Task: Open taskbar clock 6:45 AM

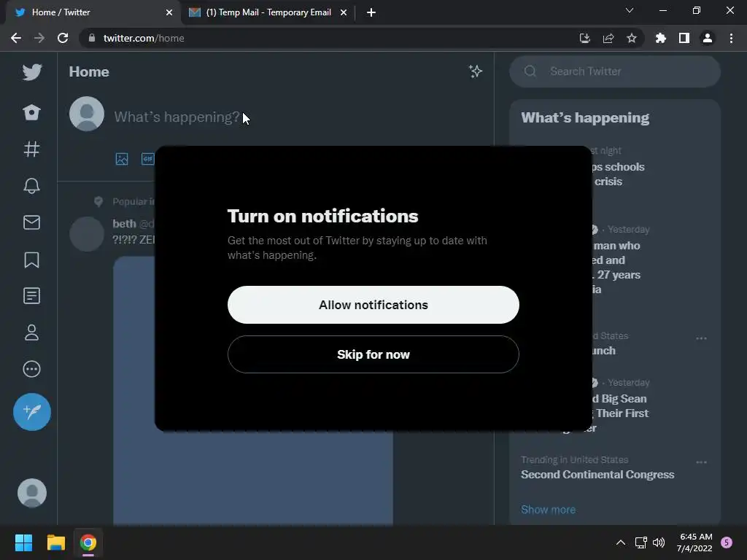Action: pos(694,542)
